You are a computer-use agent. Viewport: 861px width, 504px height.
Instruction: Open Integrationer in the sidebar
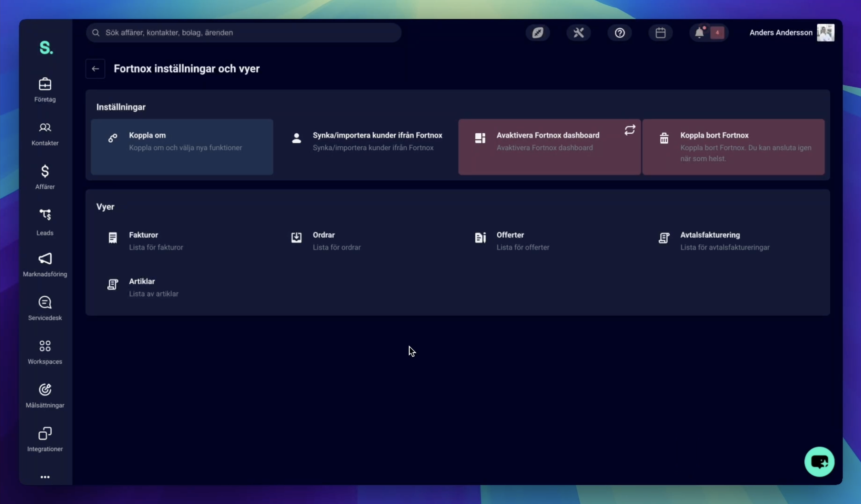(45, 439)
